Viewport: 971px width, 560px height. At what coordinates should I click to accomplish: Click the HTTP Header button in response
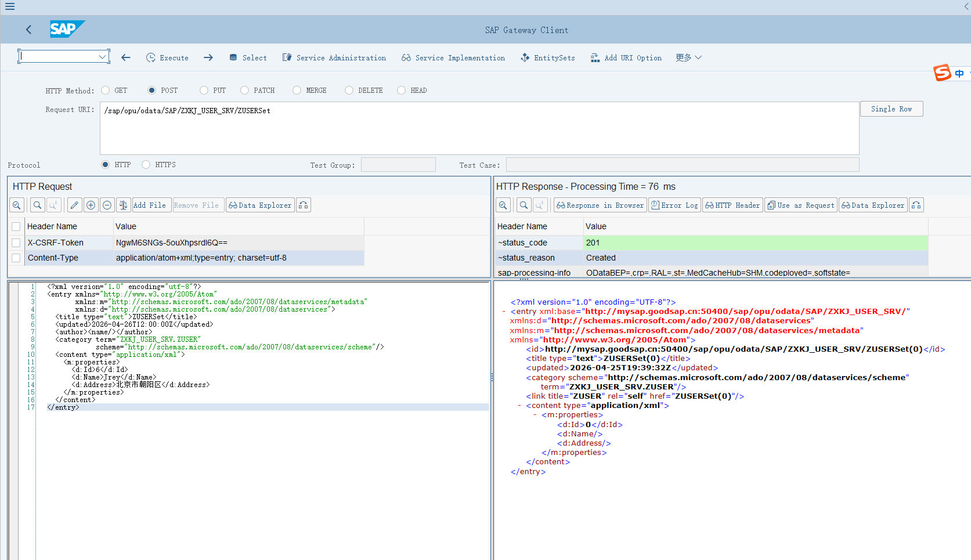732,205
